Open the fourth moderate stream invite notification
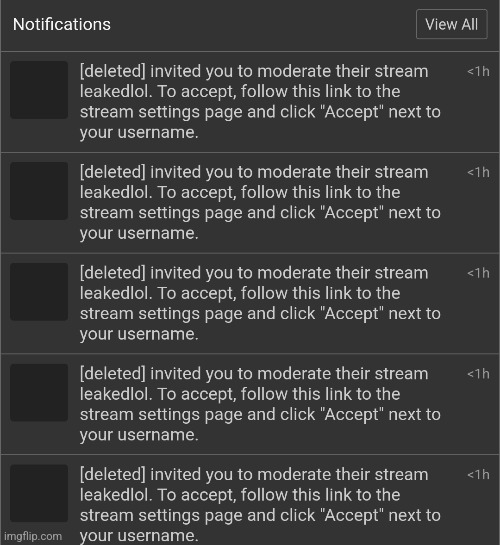This screenshot has height=545, width=500. pos(250,404)
